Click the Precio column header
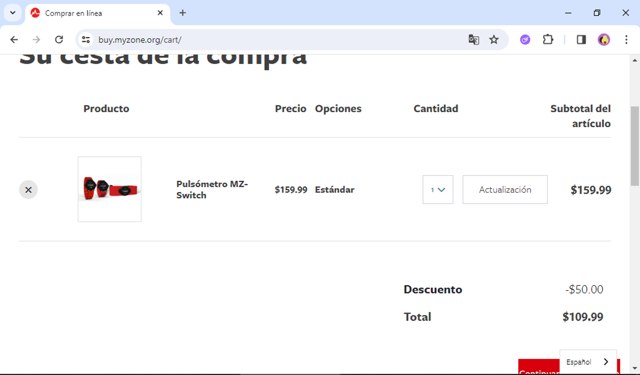This screenshot has height=375, width=640. point(290,109)
